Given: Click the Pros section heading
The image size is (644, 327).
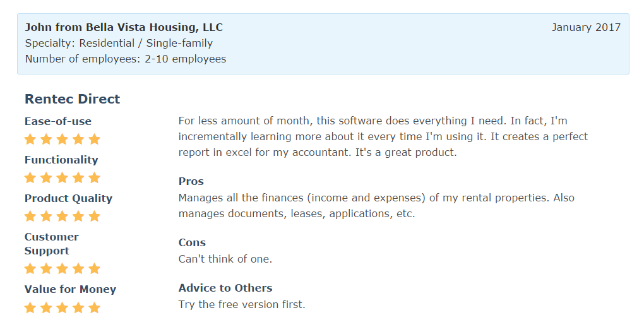Looking at the screenshot, I should point(191,181).
